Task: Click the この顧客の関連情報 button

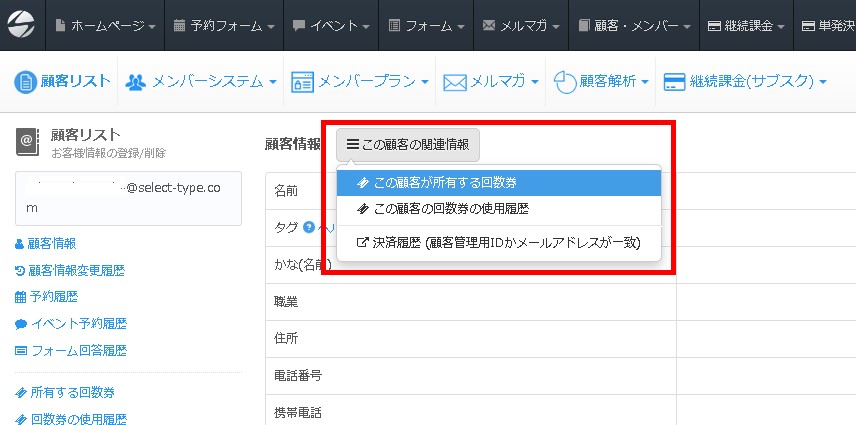Action: [408, 145]
